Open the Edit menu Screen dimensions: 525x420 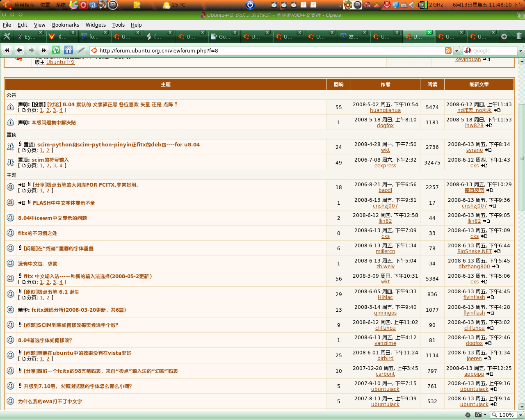(x=23, y=25)
